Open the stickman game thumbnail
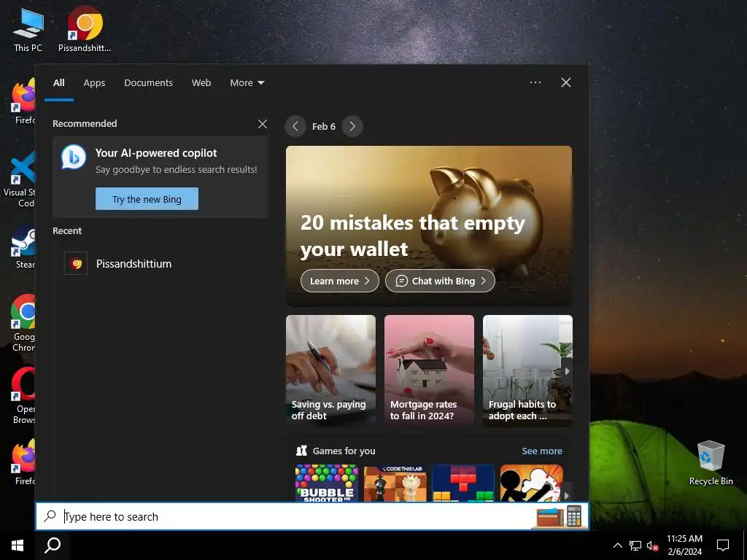This screenshot has width=747, height=560. tap(532, 483)
